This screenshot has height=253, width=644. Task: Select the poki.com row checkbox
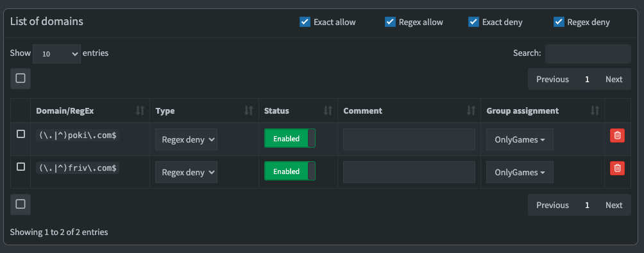(x=21, y=134)
